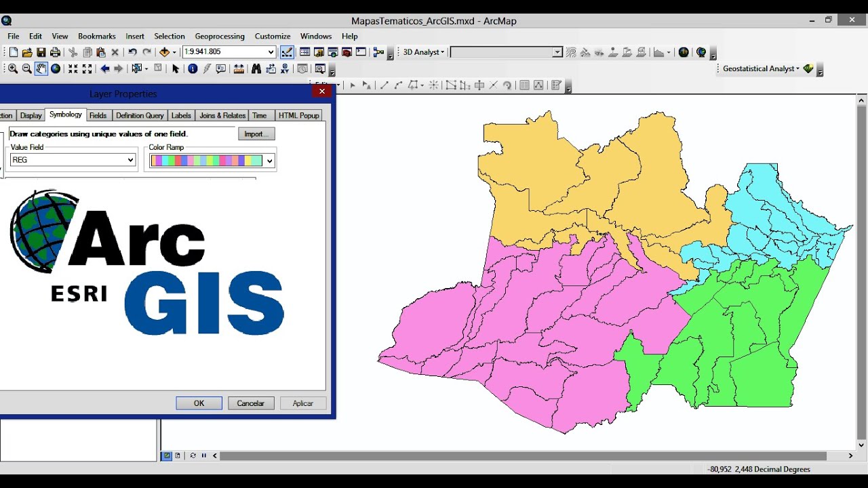
Task: Click the Full Extent globe icon
Action: (56, 68)
